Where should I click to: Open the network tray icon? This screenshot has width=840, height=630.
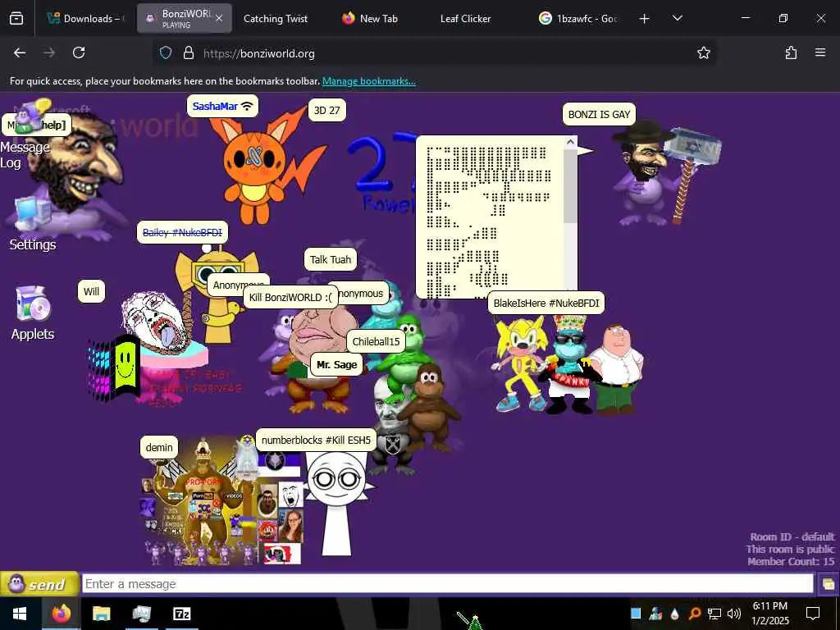pos(714,614)
